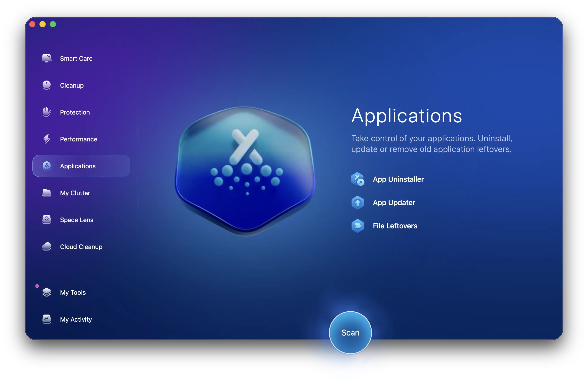Click the pink notification dot near My Tools
588x390 pixels.
[x=37, y=286]
